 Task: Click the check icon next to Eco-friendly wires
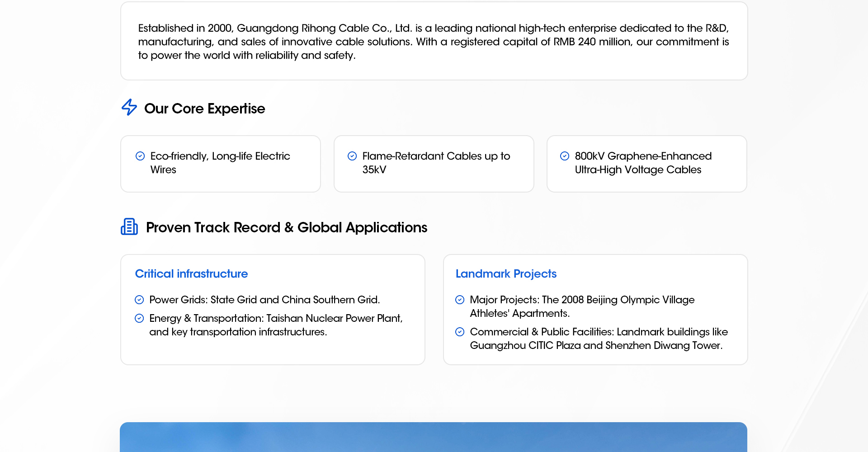pos(140,156)
